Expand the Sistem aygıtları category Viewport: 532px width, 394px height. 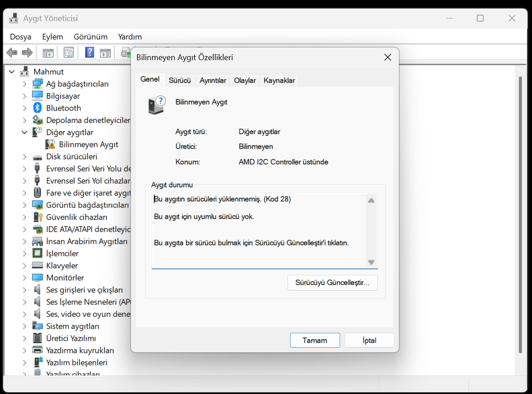[24, 326]
